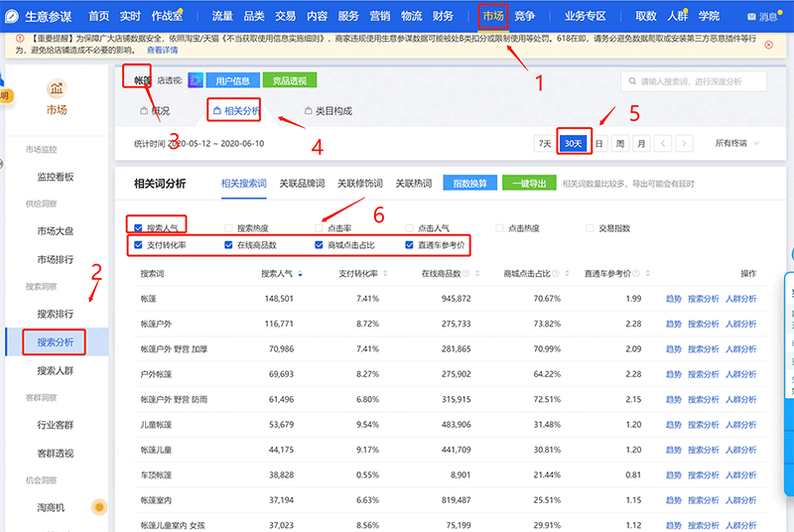
Task: Open the 关联品牌词 tab
Action: point(303,184)
